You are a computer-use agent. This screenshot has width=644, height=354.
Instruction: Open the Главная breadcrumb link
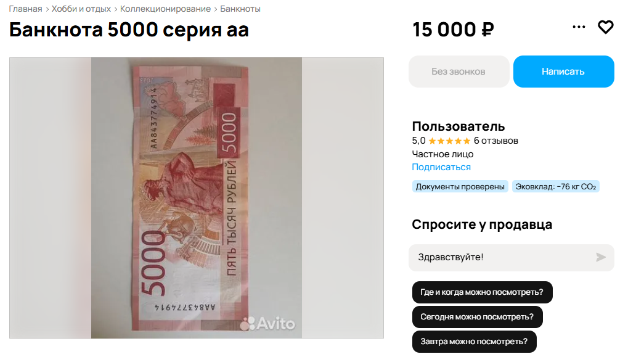(x=25, y=9)
